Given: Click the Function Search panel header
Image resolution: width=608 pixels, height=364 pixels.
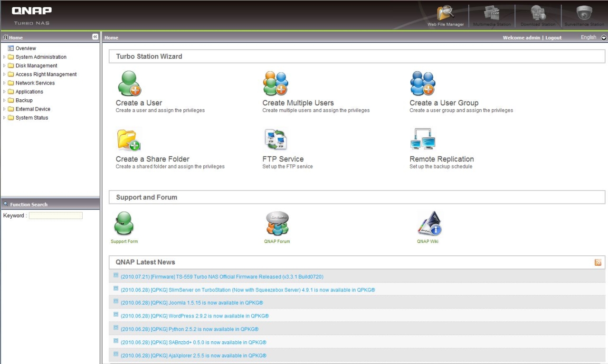Looking at the screenshot, I should click(50, 204).
